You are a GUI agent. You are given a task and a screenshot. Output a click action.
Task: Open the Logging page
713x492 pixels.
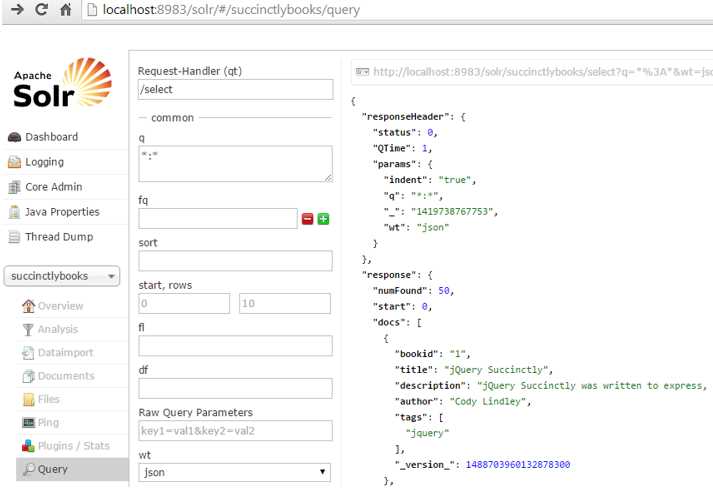pyautogui.click(x=45, y=162)
